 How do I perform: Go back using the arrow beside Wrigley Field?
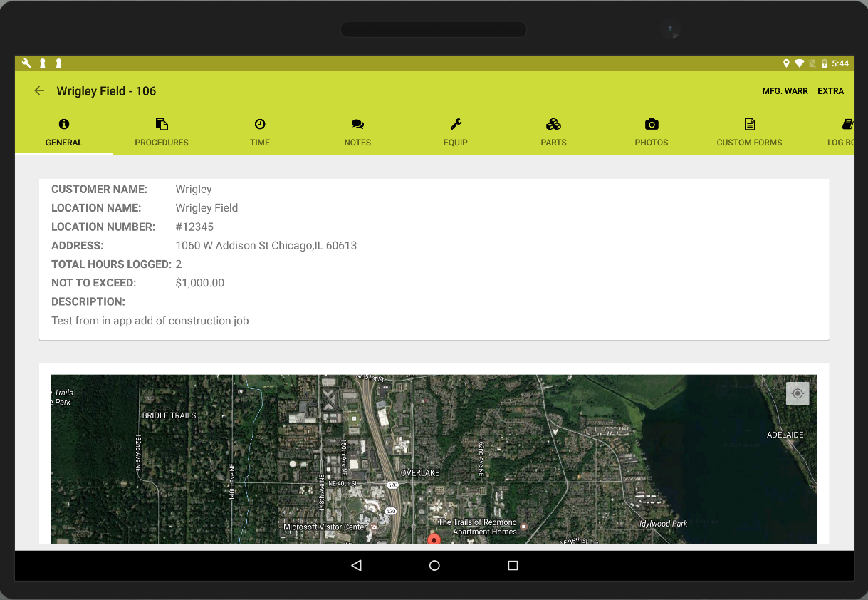tap(39, 90)
